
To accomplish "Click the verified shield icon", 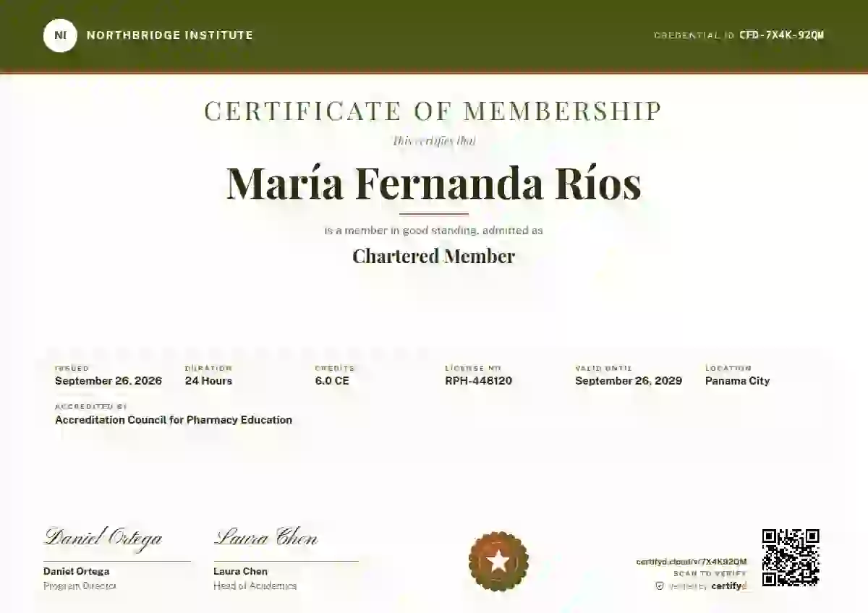I will click(x=659, y=586).
